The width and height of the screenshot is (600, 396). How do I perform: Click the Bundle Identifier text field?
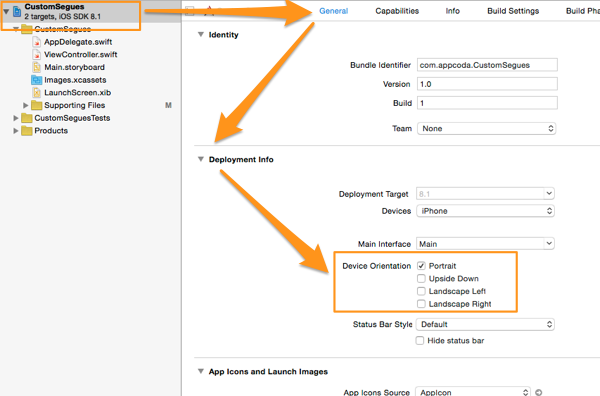(x=487, y=65)
